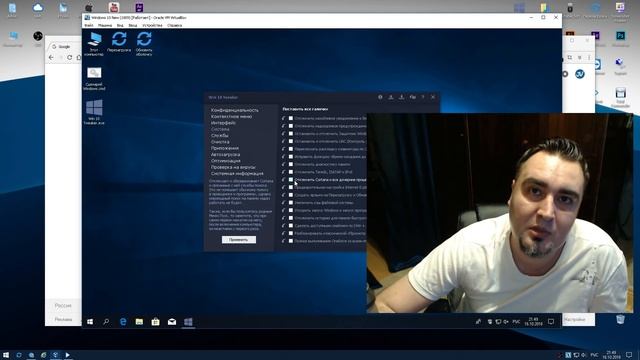Click Win 10 Tweaker icon in VM taskbar
The height and width of the screenshot is (360, 640).
(188, 322)
